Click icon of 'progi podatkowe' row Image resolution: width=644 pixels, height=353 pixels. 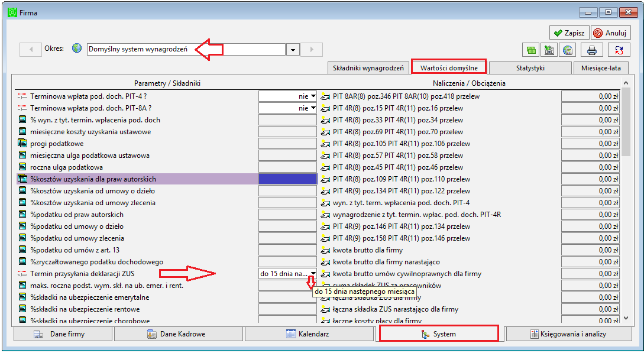click(x=22, y=144)
